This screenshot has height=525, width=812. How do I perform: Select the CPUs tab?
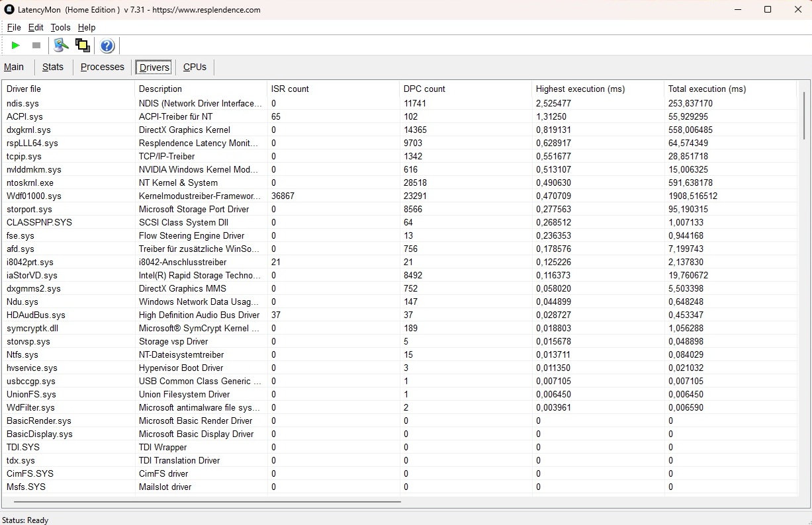[195, 67]
